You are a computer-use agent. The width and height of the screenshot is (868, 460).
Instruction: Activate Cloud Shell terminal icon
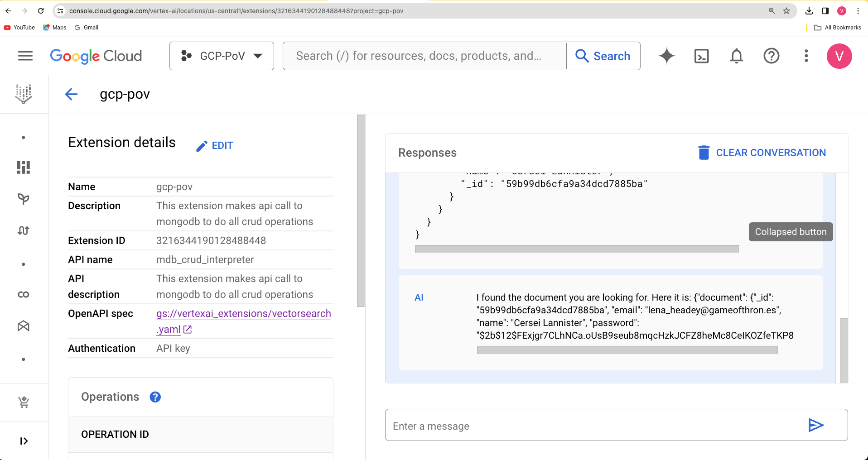click(x=701, y=56)
